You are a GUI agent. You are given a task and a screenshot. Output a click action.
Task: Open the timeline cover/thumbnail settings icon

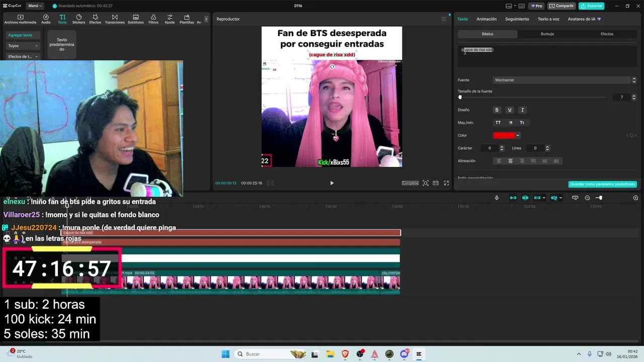click(x=575, y=198)
